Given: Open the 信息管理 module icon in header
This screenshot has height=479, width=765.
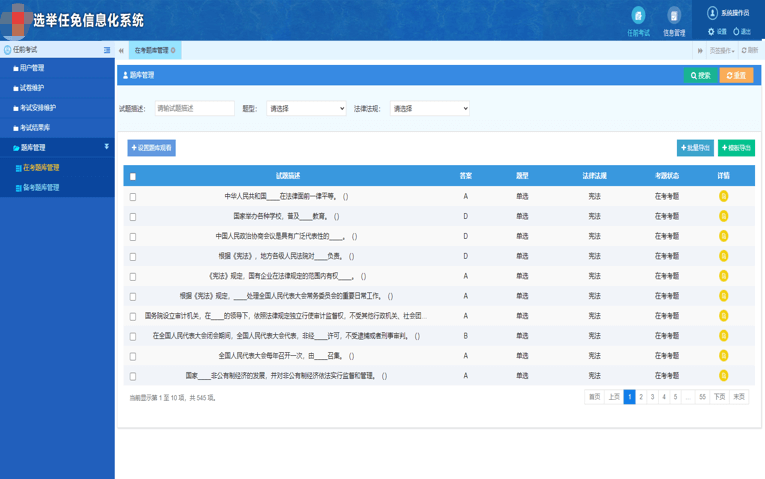Looking at the screenshot, I should point(674,16).
